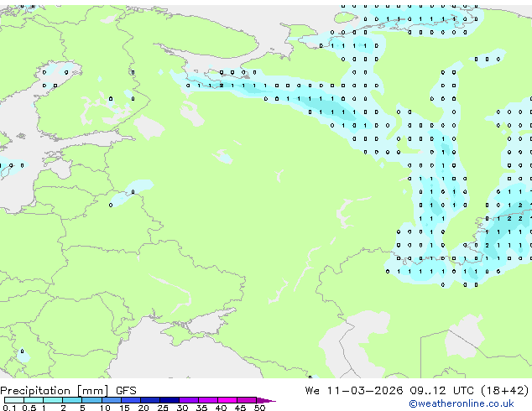Screen dimensions: 532x411
Task: Click the '25' legend scale label
Action: [163, 408]
